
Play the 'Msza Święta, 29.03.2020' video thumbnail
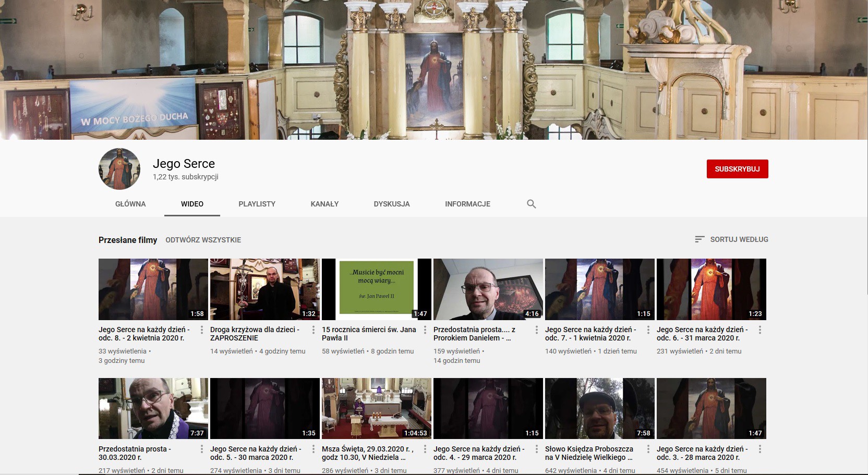(376, 408)
